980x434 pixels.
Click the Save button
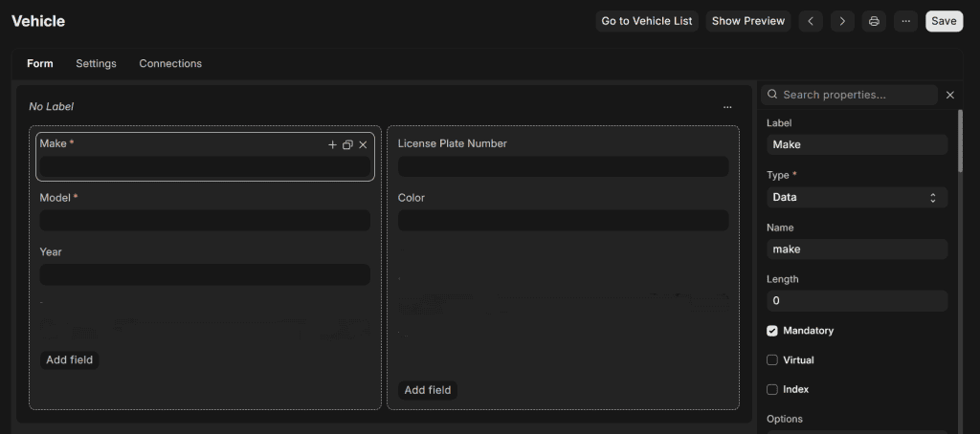pos(944,21)
